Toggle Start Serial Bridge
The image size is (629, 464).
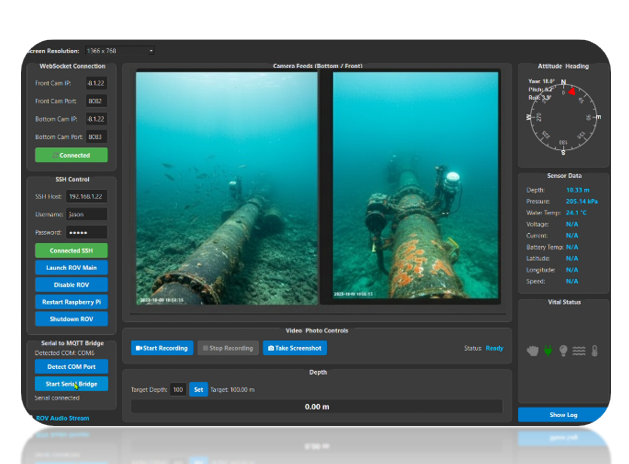71,384
